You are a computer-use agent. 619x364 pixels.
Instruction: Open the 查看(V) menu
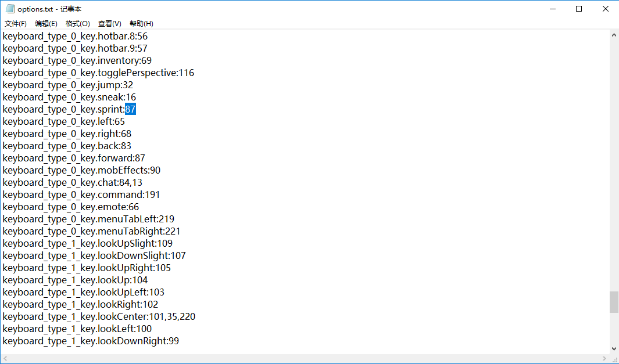pyautogui.click(x=110, y=24)
